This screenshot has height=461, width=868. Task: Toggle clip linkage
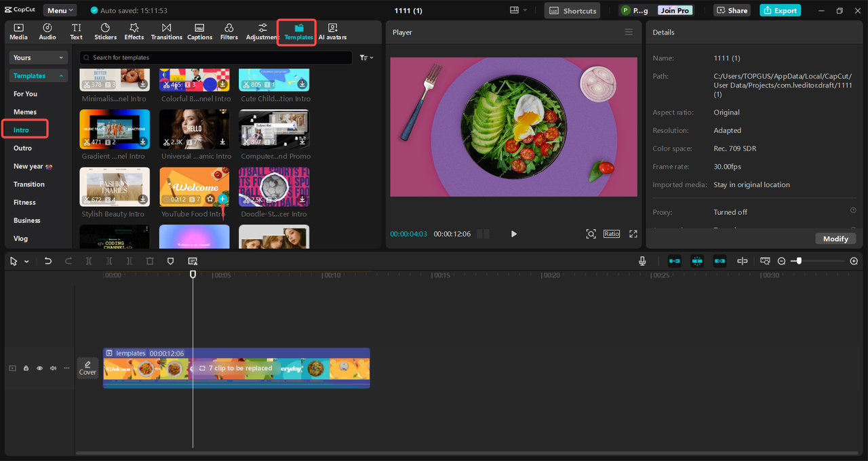719,261
